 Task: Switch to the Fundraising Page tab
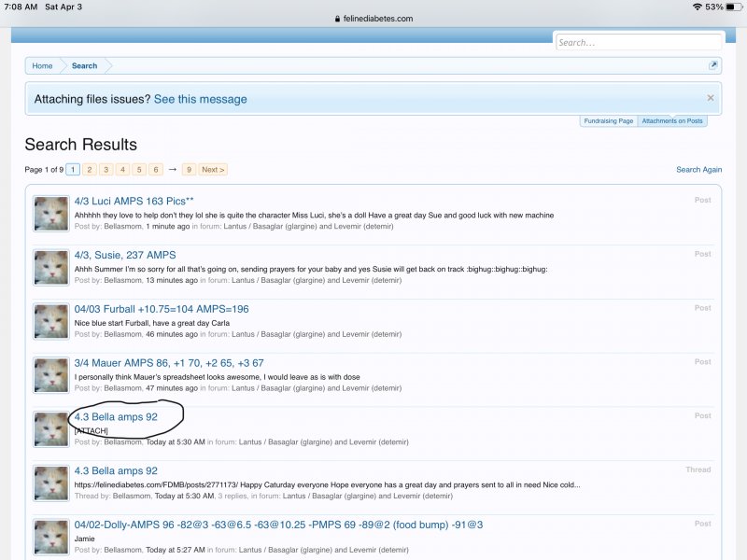click(x=608, y=121)
